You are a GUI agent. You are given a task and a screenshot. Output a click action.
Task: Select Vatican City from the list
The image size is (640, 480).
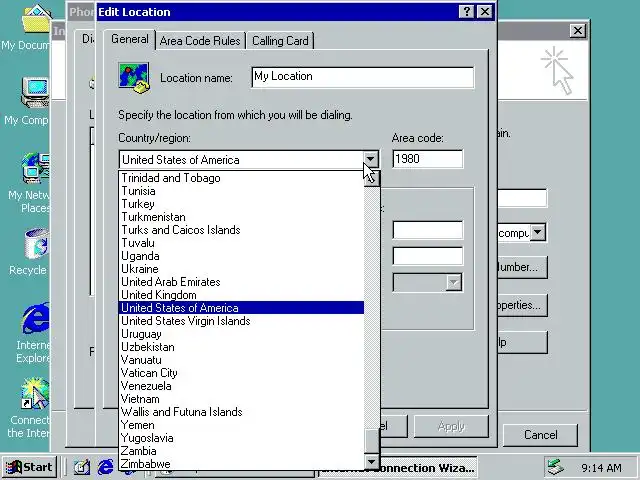point(241,373)
